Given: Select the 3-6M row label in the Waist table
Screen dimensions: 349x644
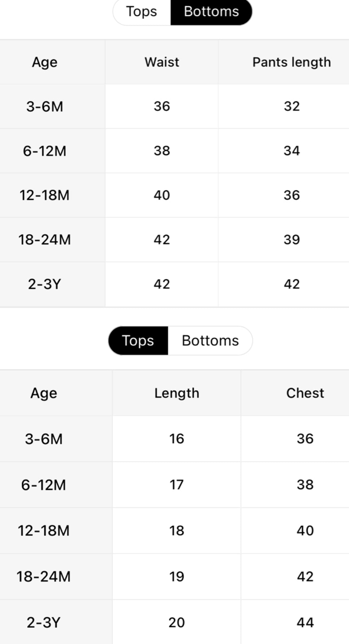Looking at the screenshot, I should tap(45, 107).
